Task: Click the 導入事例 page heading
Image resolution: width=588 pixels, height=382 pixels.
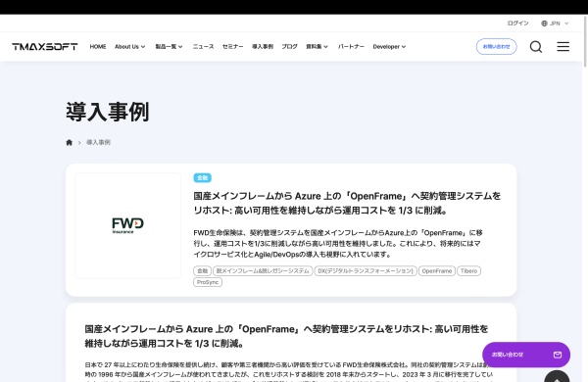Action: click(x=108, y=112)
